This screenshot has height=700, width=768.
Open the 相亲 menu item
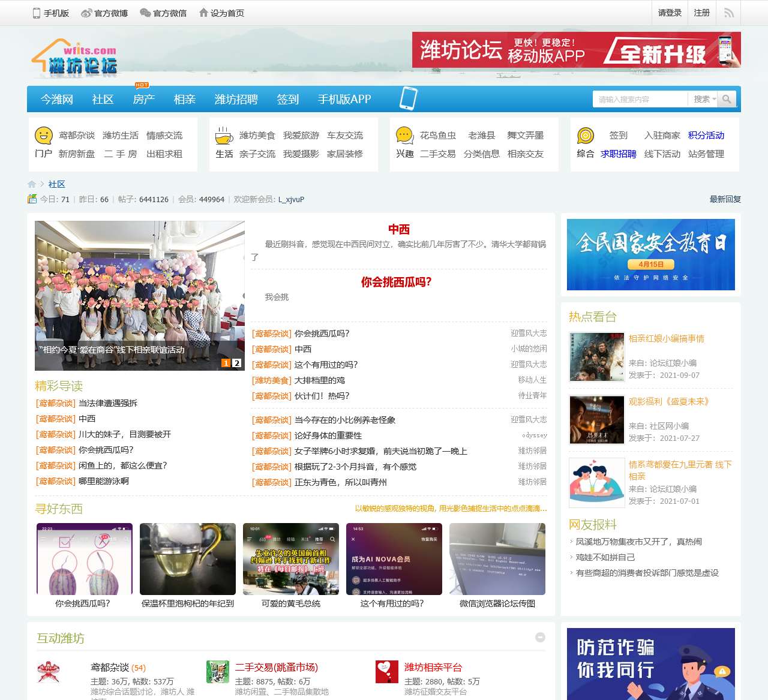click(x=184, y=100)
